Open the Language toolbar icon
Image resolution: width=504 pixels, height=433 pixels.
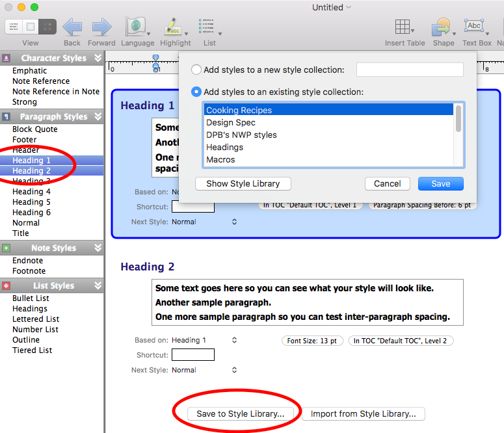pos(136,27)
